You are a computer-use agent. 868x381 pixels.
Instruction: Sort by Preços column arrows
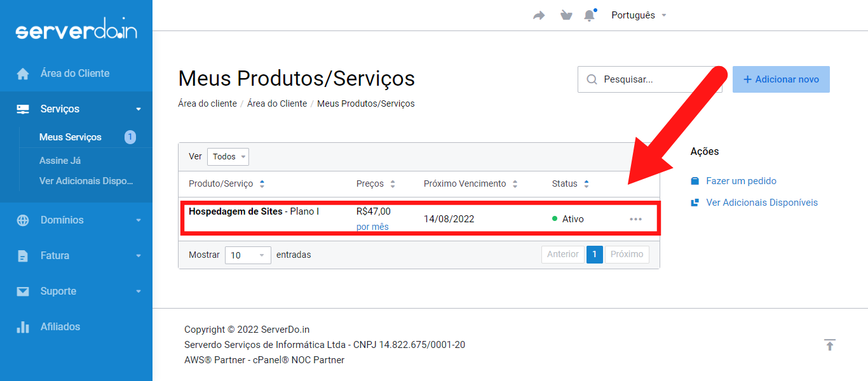393,184
